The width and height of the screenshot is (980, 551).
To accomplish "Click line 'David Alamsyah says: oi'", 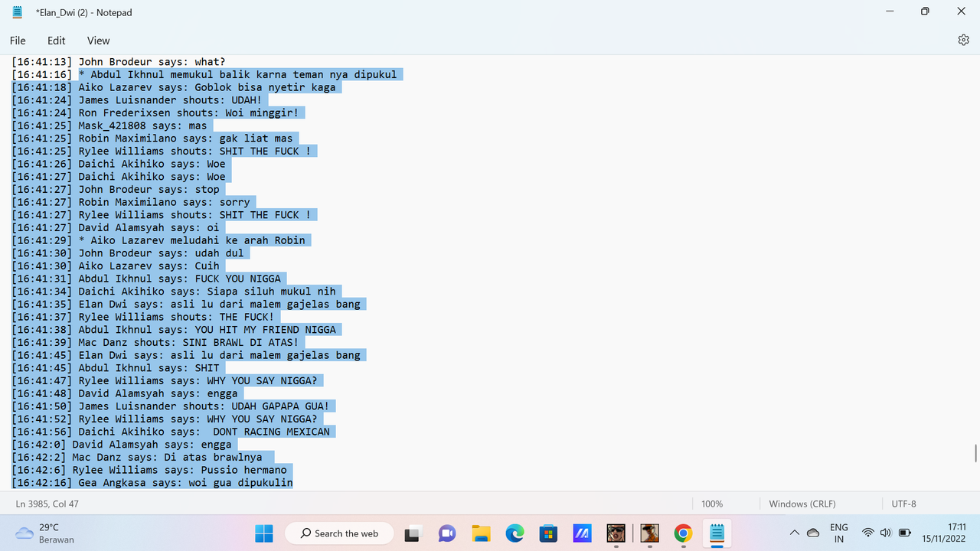I will tap(116, 227).
